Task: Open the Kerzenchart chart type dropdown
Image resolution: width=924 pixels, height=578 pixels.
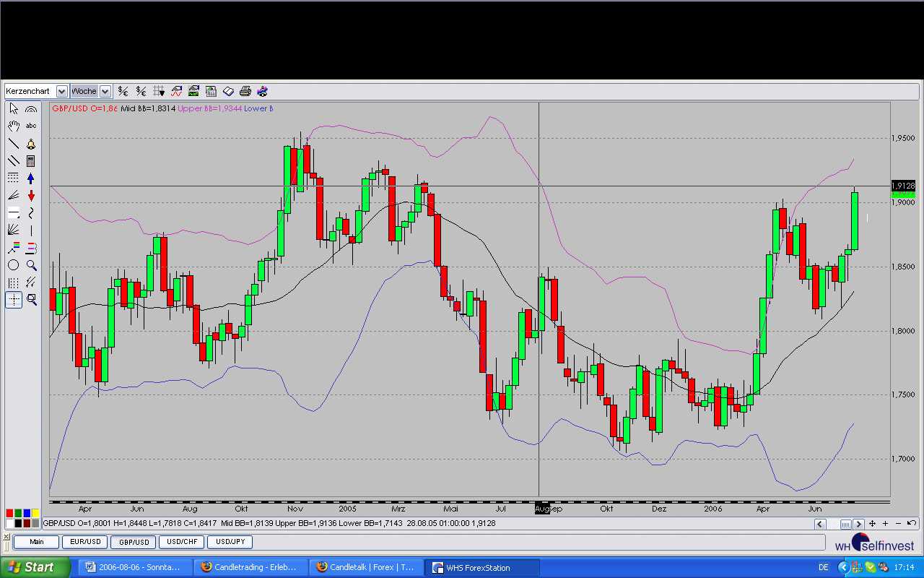Action: [61, 91]
